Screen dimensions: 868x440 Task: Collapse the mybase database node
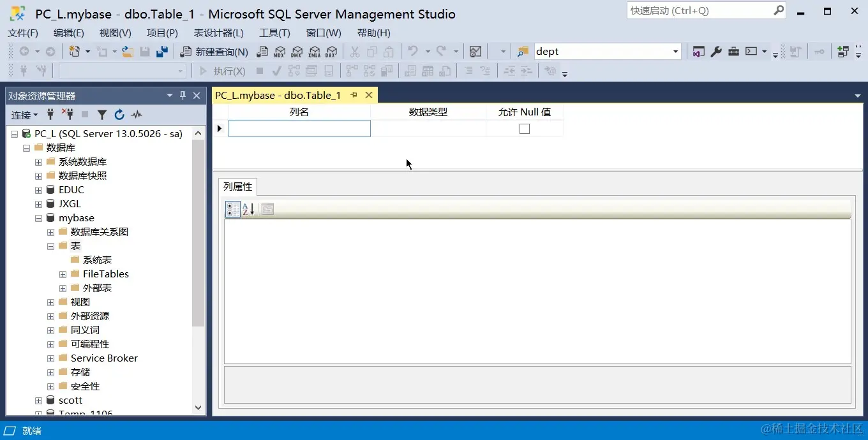[x=38, y=218]
